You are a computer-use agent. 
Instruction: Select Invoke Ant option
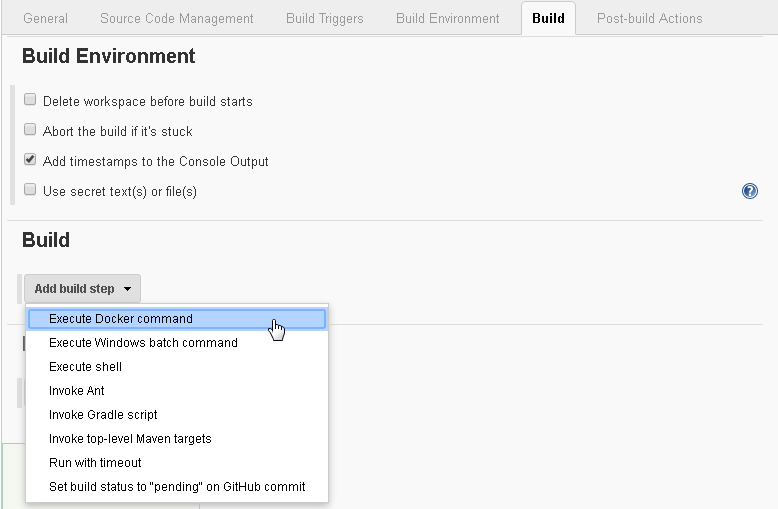(x=177, y=390)
